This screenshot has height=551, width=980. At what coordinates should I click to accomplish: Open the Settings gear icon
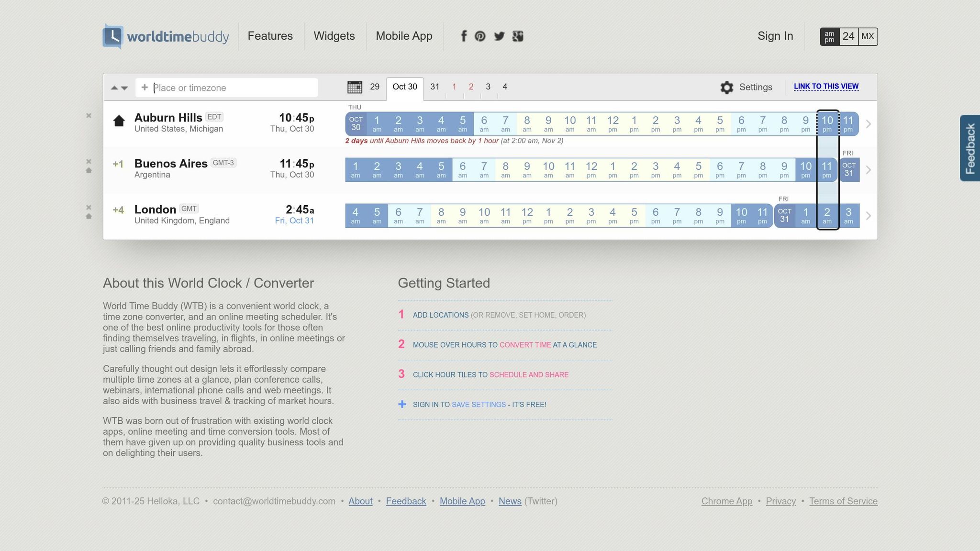pos(726,88)
